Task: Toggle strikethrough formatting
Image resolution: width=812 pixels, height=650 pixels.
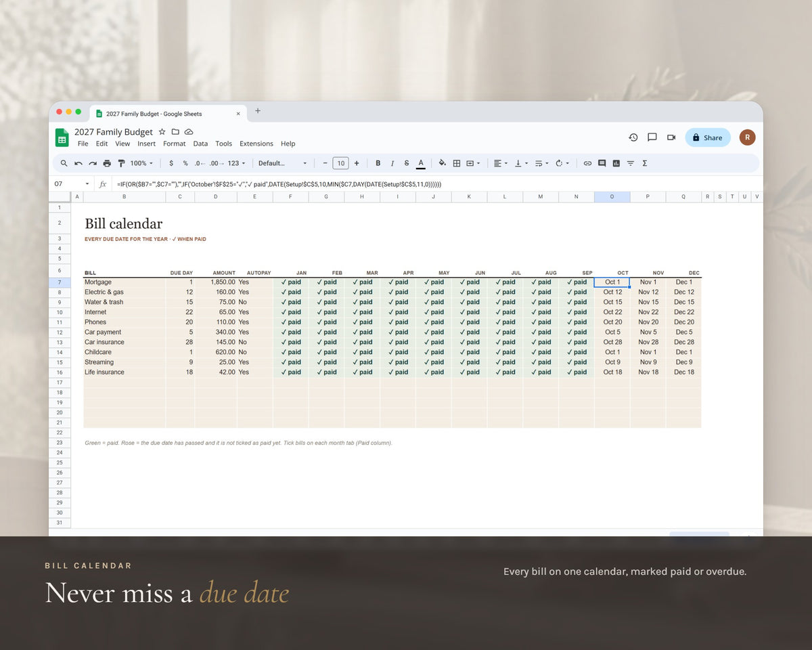Action: pos(407,163)
